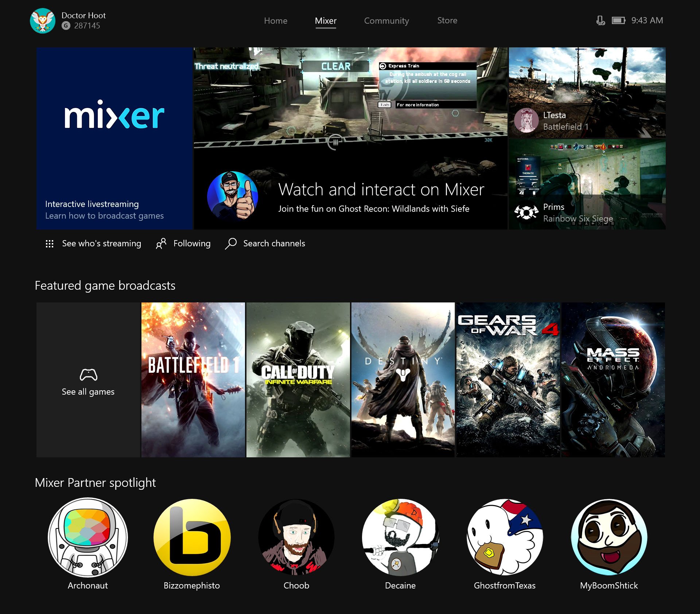Open the Store menu item
The image size is (700, 614).
point(448,20)
